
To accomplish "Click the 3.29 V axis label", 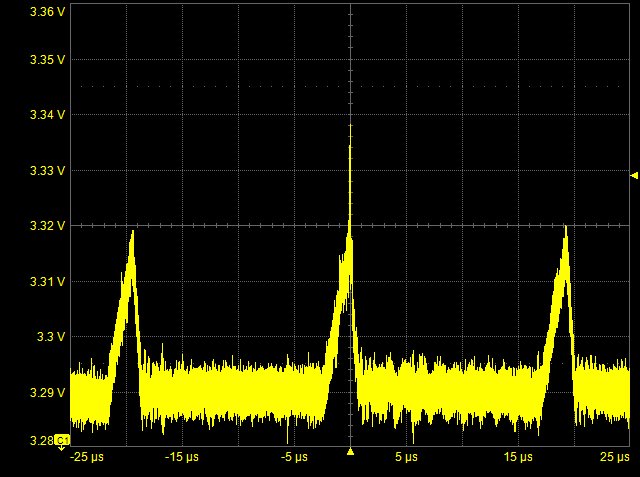I will click(x=48, y=393).
